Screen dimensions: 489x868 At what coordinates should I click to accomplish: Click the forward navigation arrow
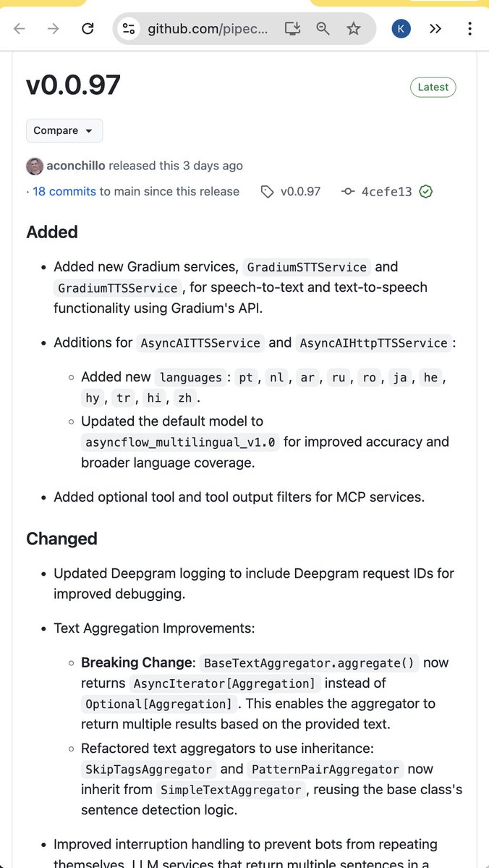pos(53,29)
